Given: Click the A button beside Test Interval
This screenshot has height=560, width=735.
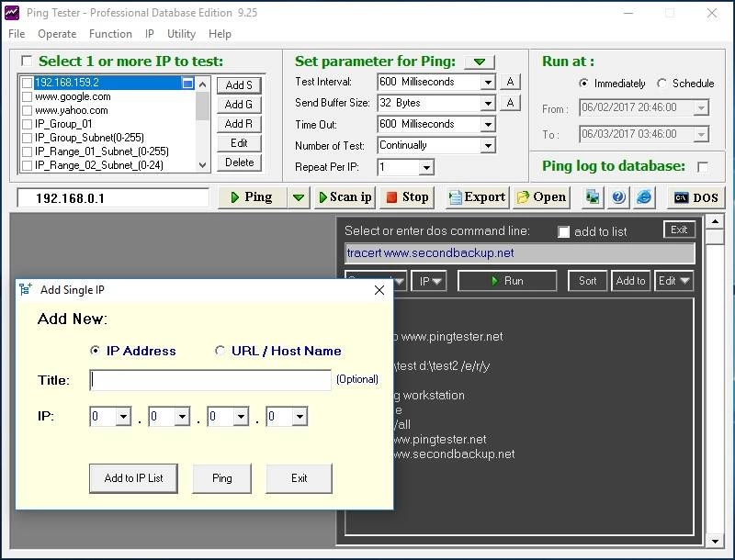Looking at the screenshot, I should (x=511, y=82).
